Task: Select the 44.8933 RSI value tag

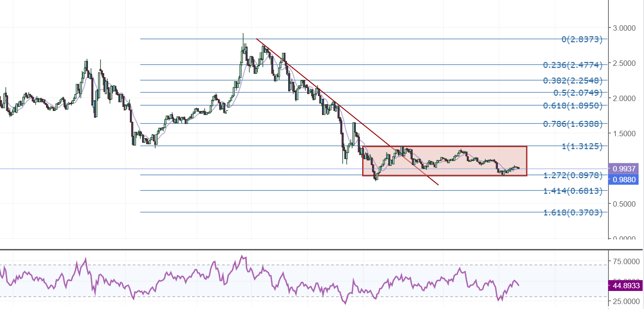Action: [x=625, y=285]
